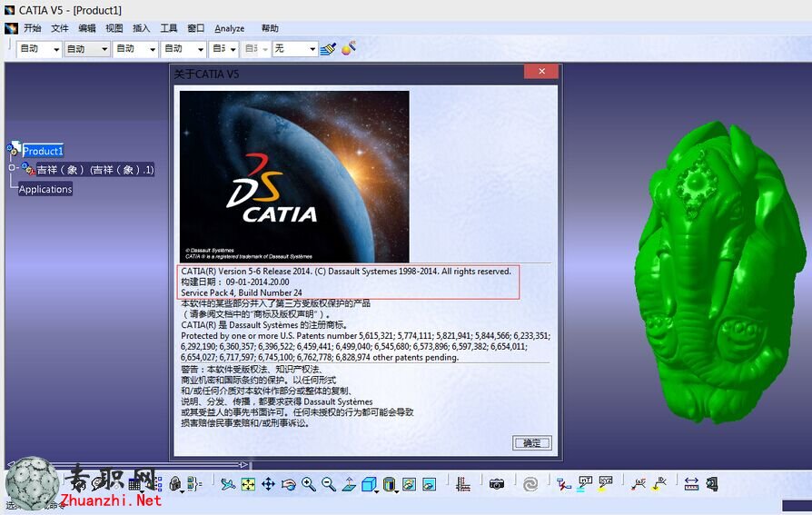
Task: Select 吉祥（象）.1 tree node
Action: (95, 170)
